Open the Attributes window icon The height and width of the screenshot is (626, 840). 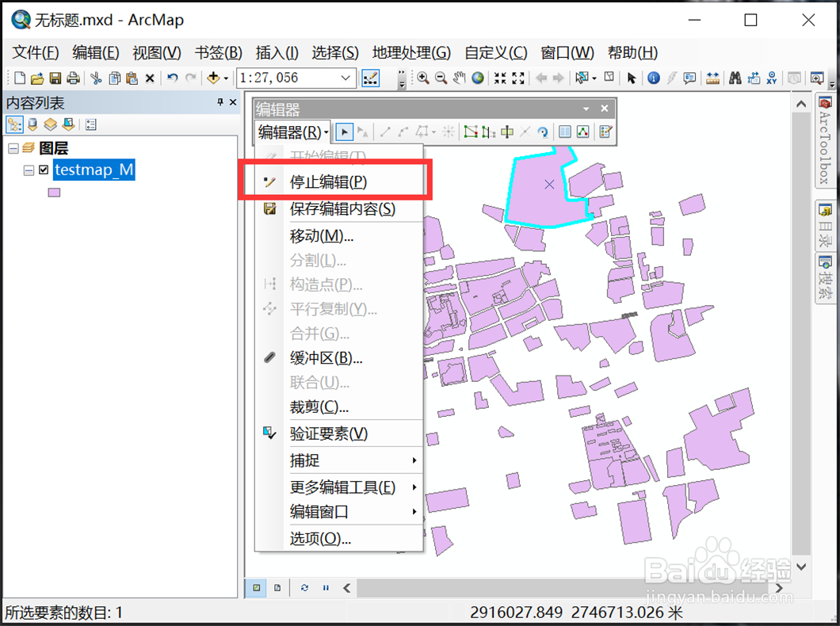pos(565,132)
